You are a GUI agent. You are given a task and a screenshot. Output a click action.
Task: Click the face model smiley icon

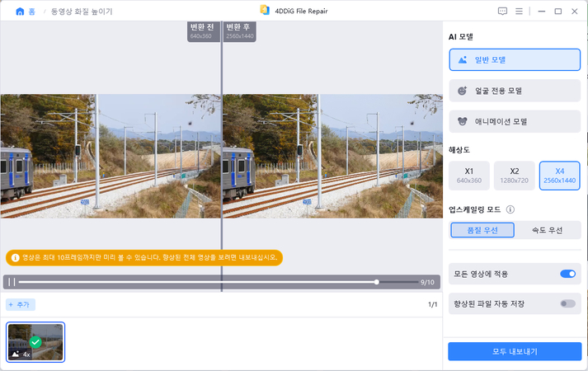(463, 91)
